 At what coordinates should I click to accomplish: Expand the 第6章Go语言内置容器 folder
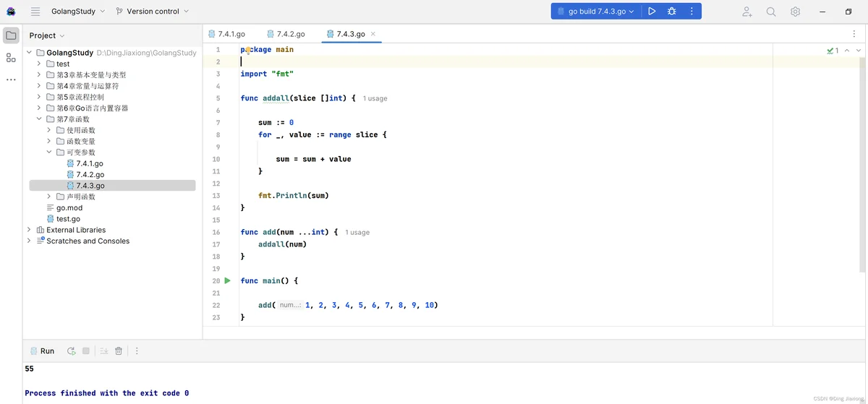click(40, 108)
